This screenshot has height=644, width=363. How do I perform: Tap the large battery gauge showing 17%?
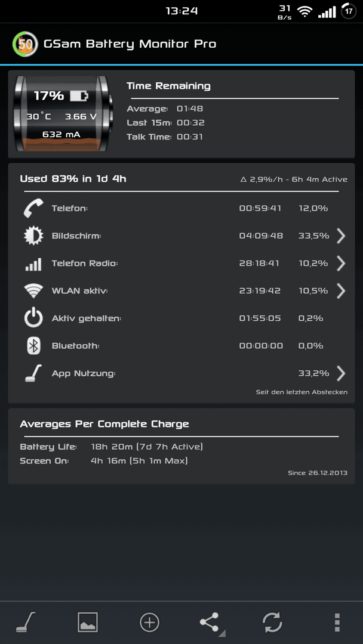(x=64, y=113)
